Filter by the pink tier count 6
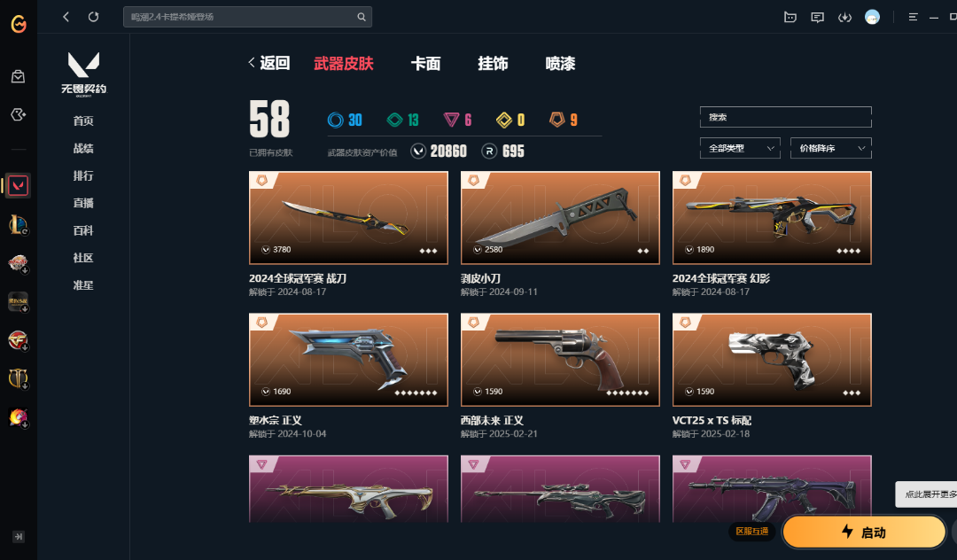 click(x=458, y=120)
